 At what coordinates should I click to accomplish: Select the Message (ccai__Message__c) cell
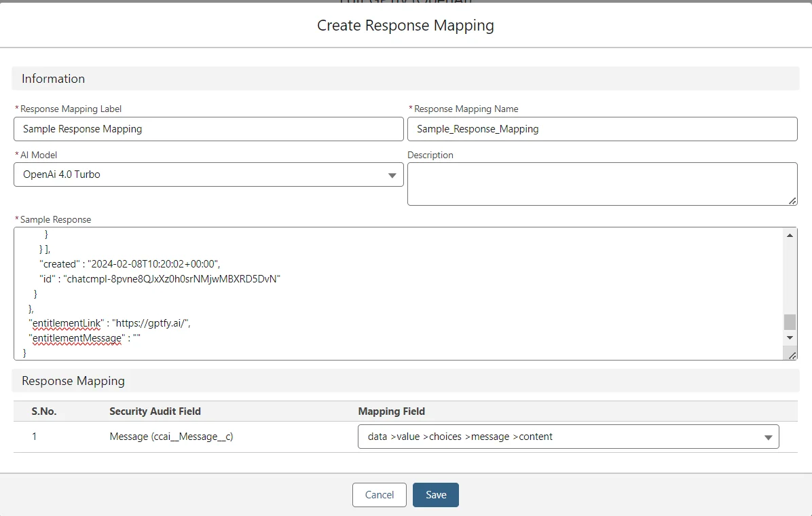(x=171, y=437)
